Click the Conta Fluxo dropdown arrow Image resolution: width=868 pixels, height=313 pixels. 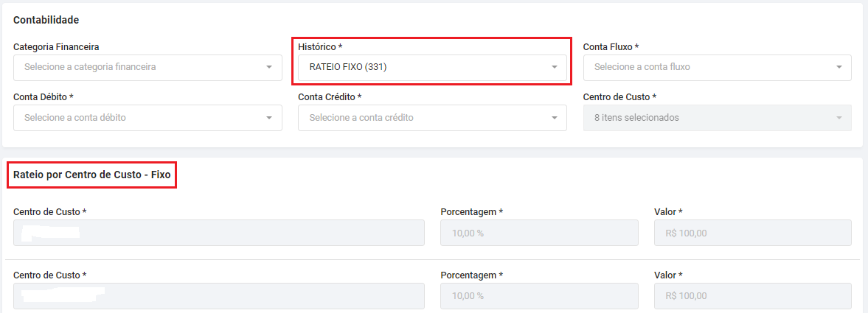pos(839,68)
